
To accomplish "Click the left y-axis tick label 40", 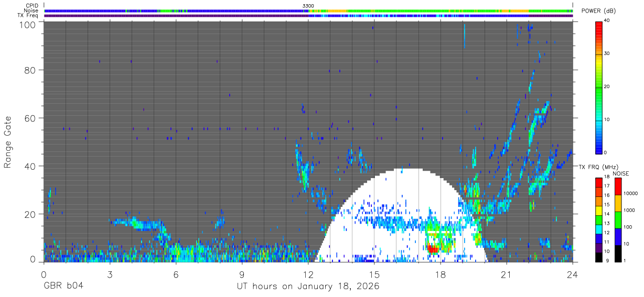I will (30, 166).
